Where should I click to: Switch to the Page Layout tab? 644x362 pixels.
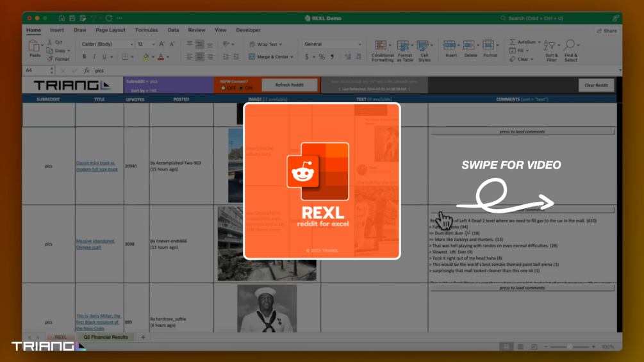[110, 30]
